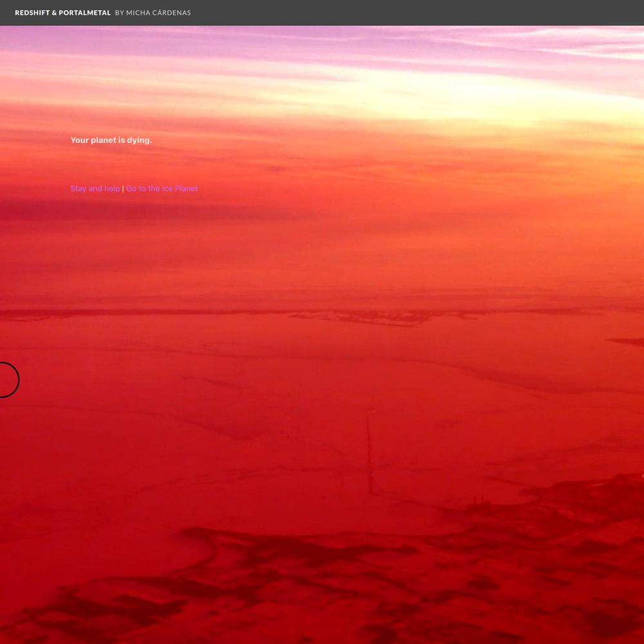The width and height of the screenshot is (644, 644).
Task: Click the 'by Micha Cárdenas' author text
Action: tap(153, 13)
